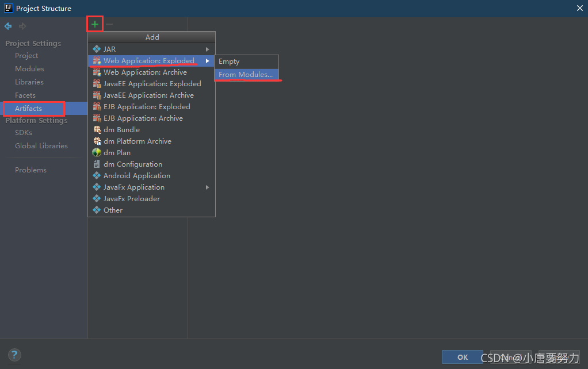The width and height of the screenshot is (588, 369).
Task: Click the JavaEE Application: Exploded icon
Action: pyautogui.click(x=97, y=83)
